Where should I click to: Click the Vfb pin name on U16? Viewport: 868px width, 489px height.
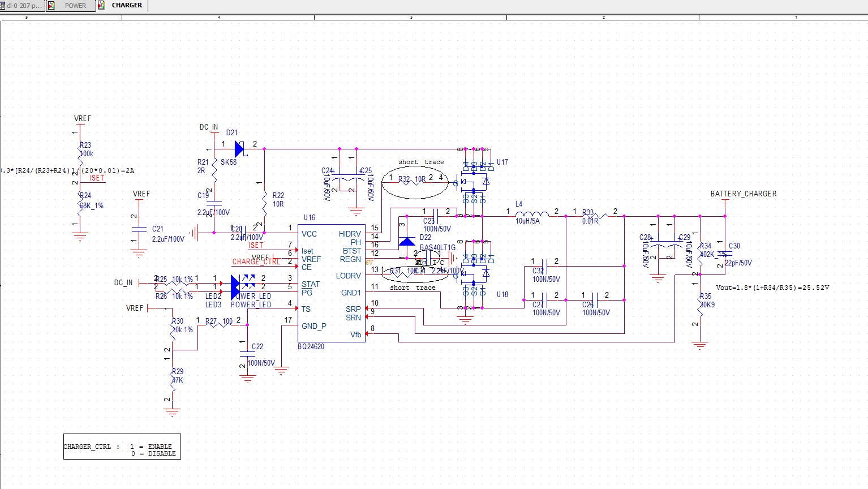click(355, 334)
